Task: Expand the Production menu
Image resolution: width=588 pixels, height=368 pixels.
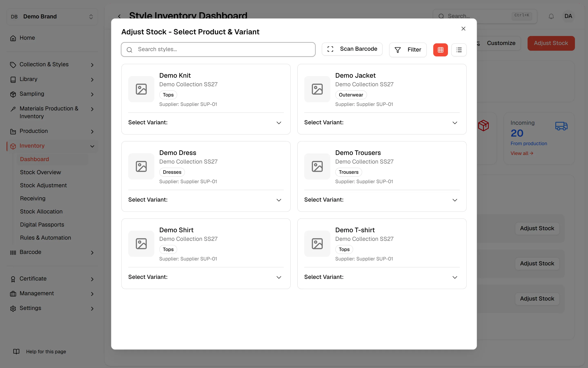Action: tap(52, 131)
